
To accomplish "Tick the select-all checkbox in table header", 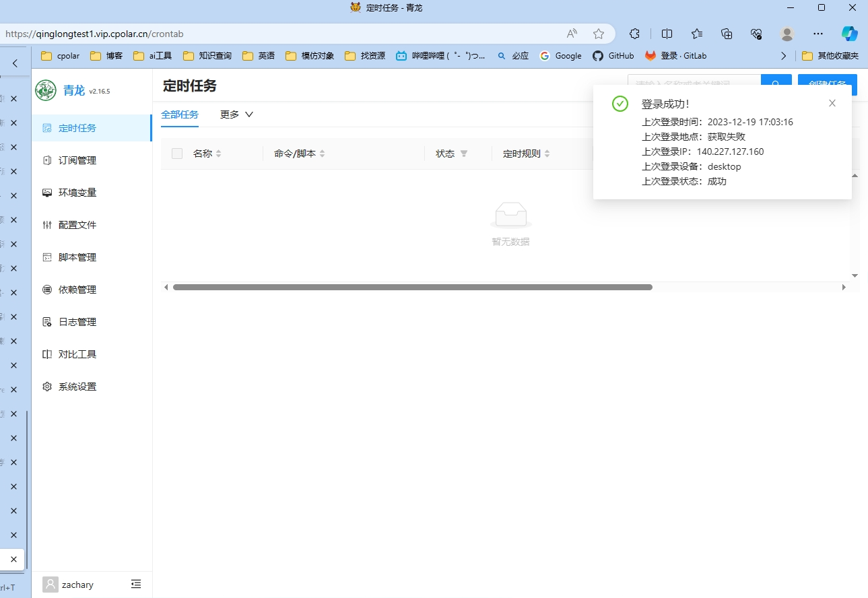I will pos(177,154).
